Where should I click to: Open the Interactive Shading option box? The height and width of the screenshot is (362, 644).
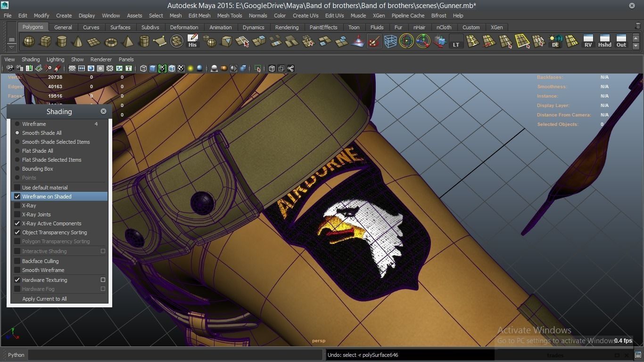pos(103,251)
